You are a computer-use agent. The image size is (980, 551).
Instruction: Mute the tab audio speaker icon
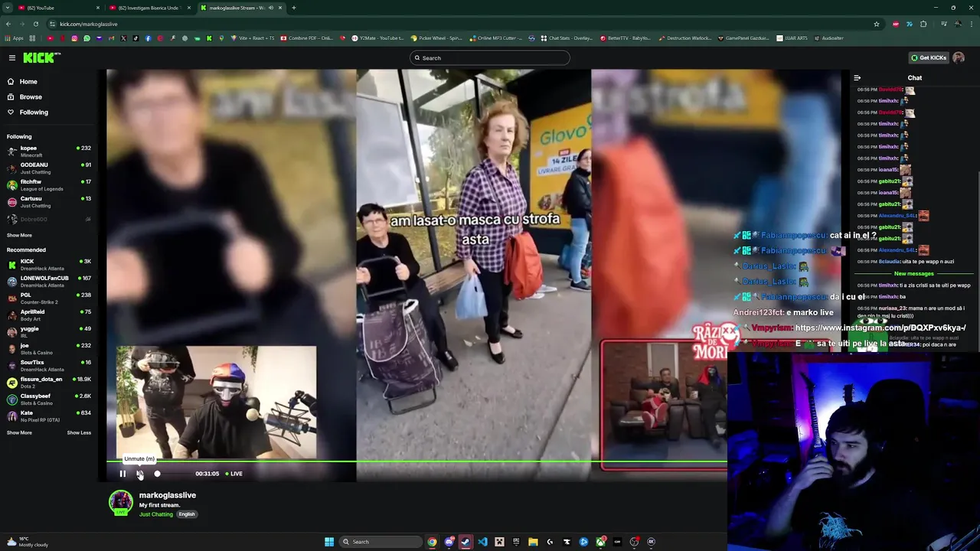pos(271,8)
